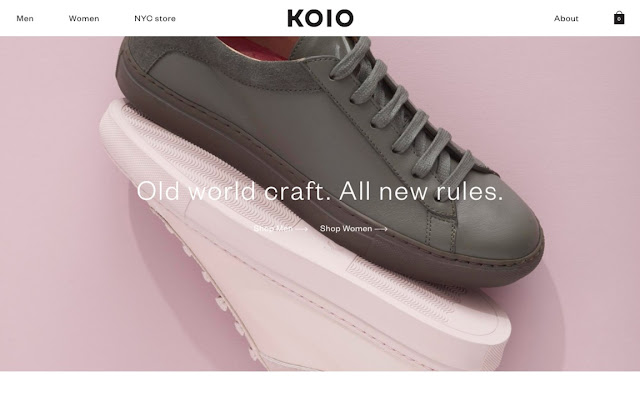The height and width of the screenshot is (396, 640).
Task: Click the arrow next to Shop Men
Action: 301,229
